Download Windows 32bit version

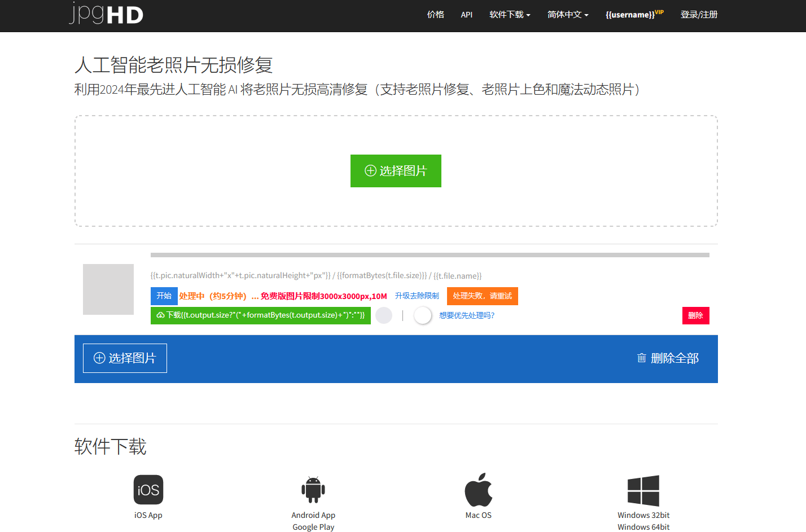point(643,515)
